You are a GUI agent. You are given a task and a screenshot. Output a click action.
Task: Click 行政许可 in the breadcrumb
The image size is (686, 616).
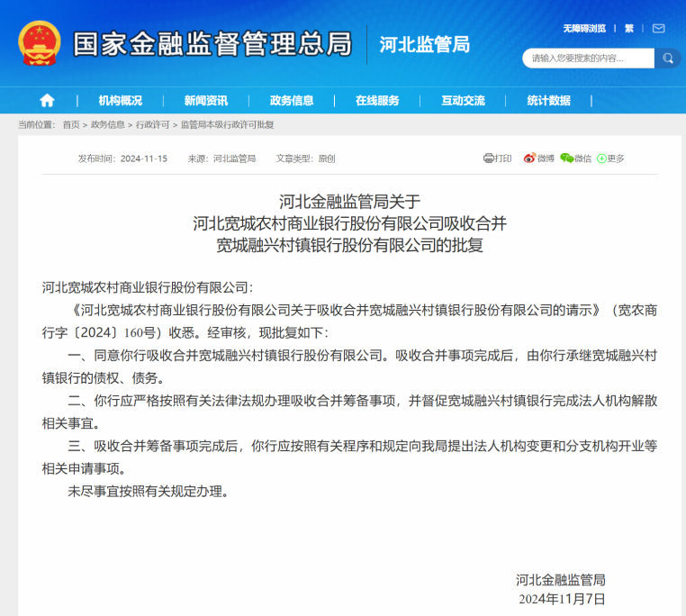[152, 125]
